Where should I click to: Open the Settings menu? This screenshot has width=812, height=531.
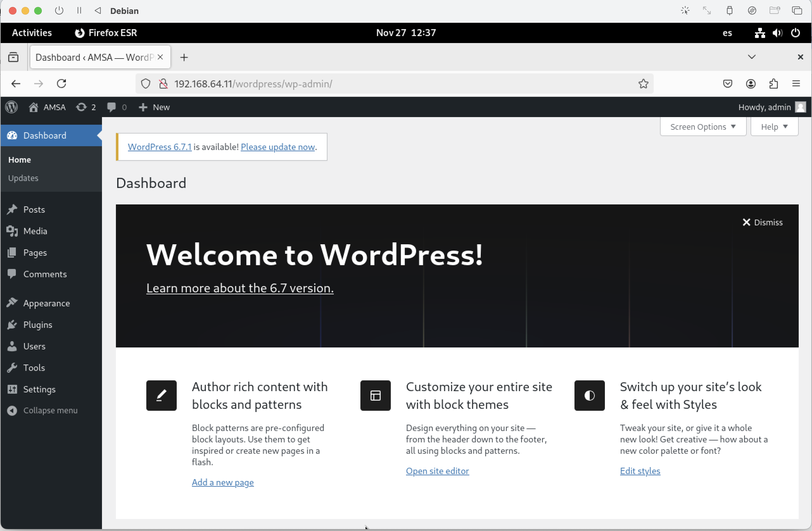(51, 389)
